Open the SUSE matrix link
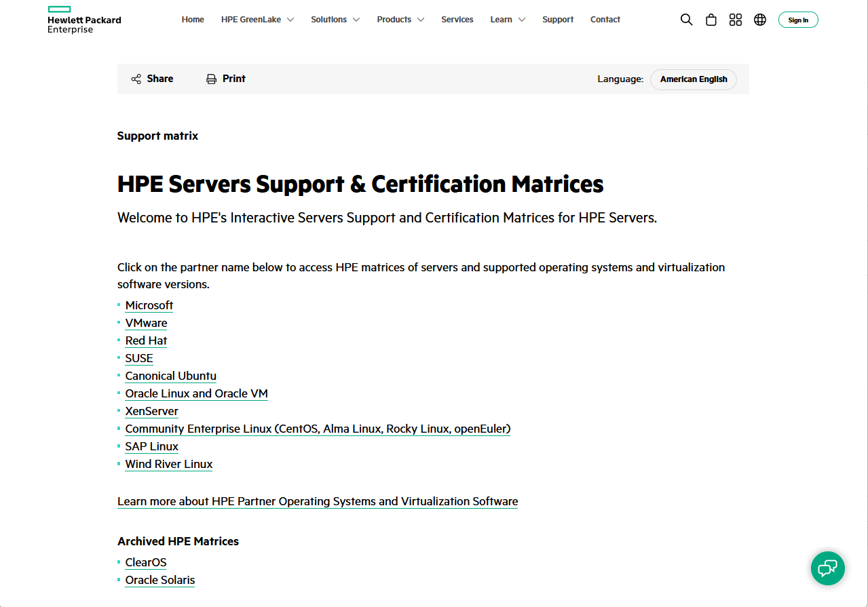The width and height of the screenshot is (868, 607). (139, 358)
